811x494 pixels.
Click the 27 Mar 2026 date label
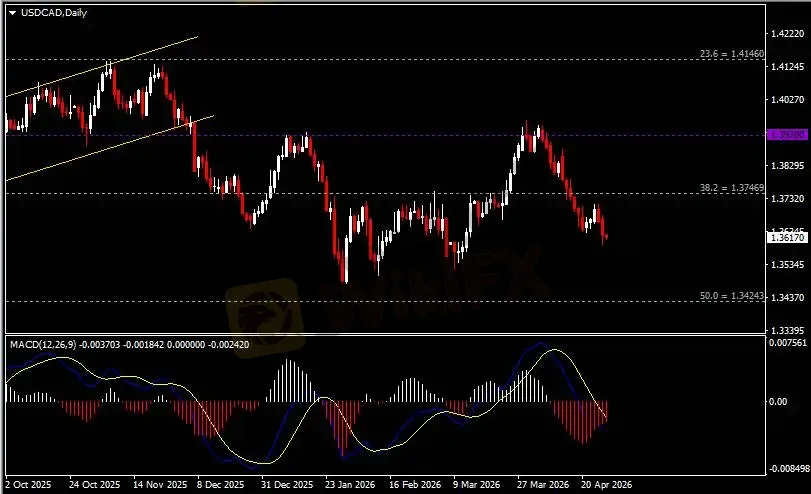click(x=543, y=485)
